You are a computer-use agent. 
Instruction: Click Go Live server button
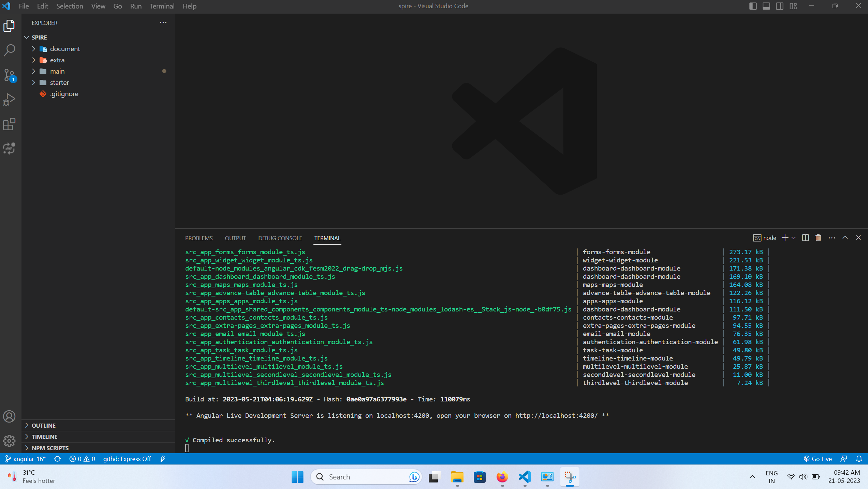tap(818, 459)
